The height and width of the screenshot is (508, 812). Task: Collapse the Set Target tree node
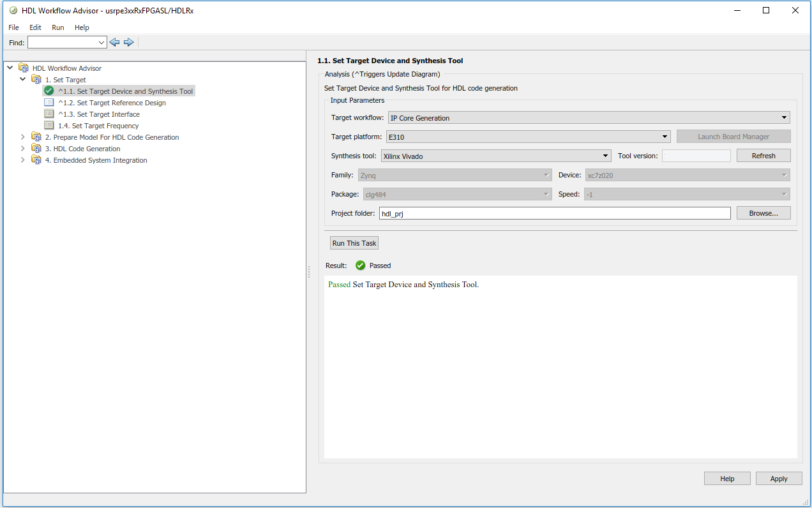pyautogui.click(x=23, y=80)
